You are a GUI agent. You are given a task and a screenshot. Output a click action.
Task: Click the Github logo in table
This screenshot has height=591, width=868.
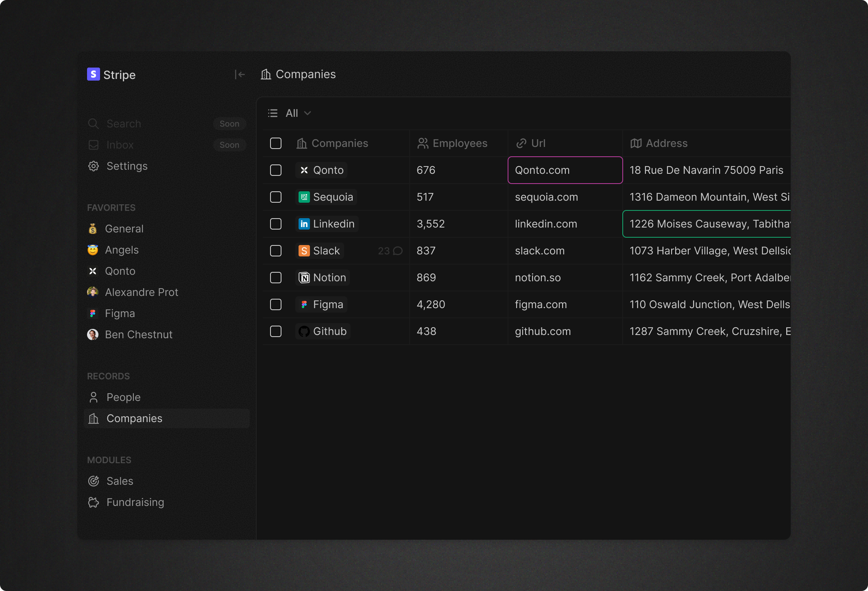[304, 331]
